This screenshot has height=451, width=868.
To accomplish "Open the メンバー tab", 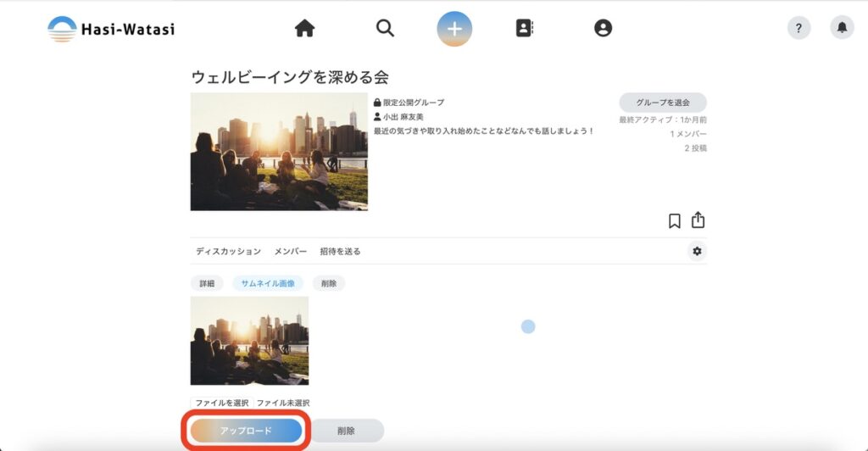I will [x=291, y=252].
